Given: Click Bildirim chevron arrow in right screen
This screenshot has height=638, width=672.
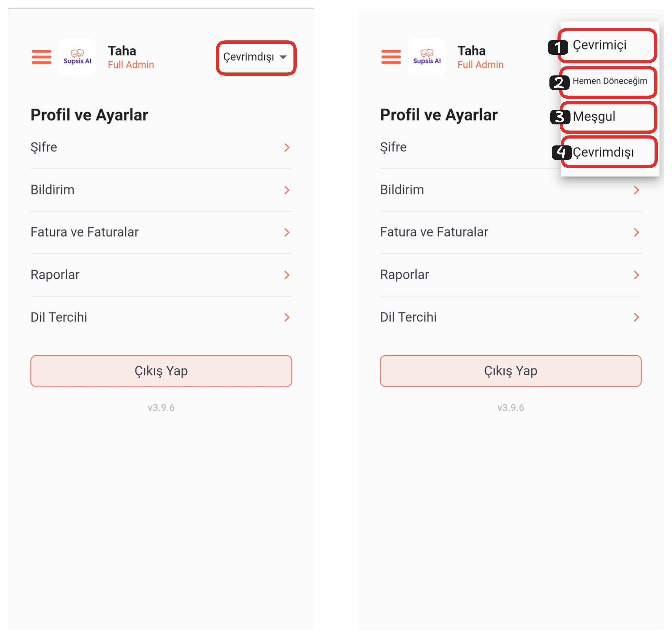Looking at the screenshot, I should (636, 190).
